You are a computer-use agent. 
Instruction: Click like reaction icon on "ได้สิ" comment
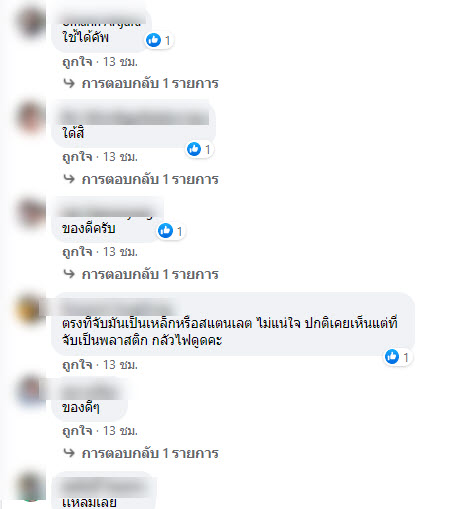tap(194, 149)
